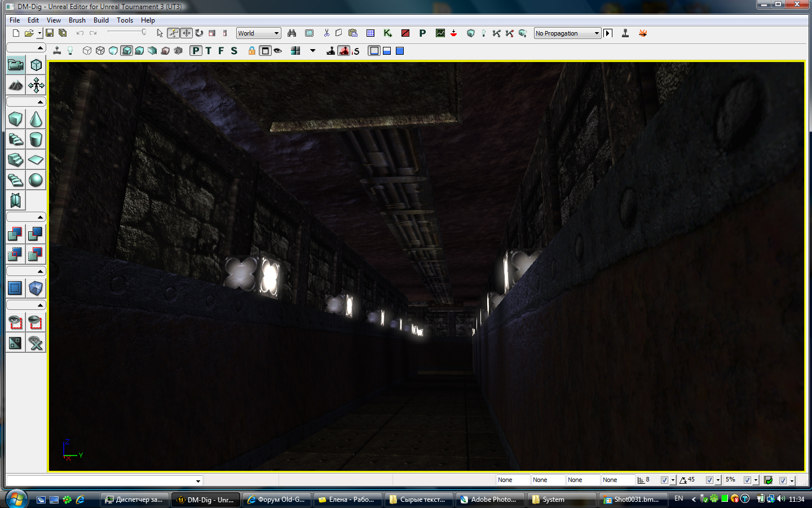Screen dimensions: 812x508
Task: Toggle the scale grid snap checkbox
Action: coord(747,480)
